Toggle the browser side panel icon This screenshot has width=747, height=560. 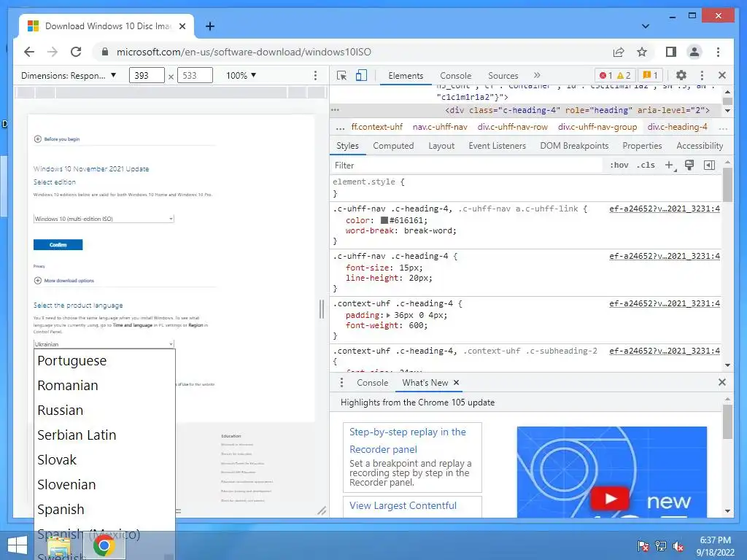[x=671, y=52]
